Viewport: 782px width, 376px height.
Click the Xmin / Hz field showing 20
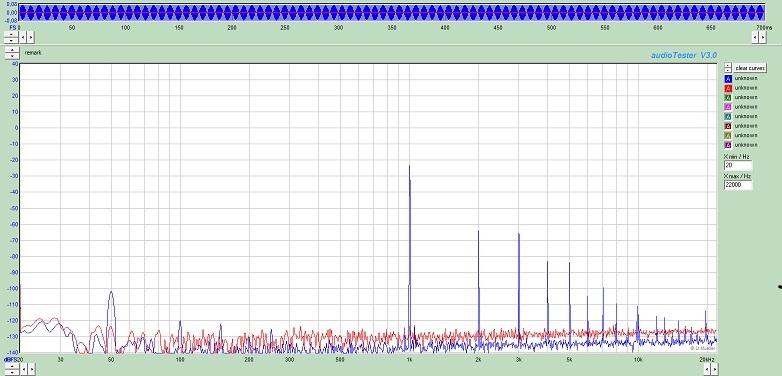tap(738, 165)
